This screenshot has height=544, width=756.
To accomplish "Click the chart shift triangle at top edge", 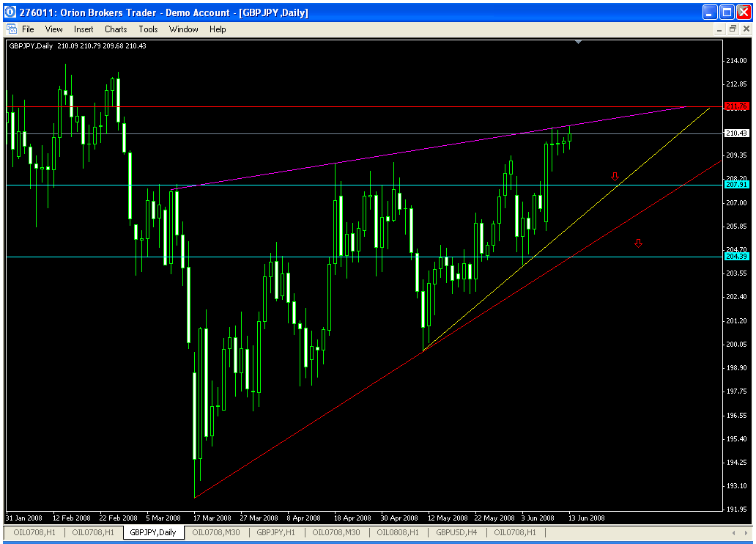I will 579,43.
